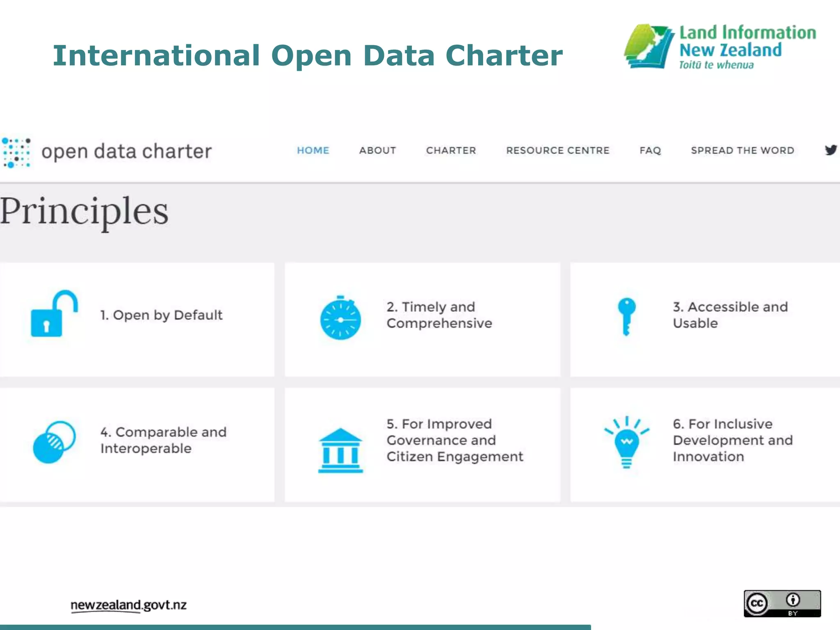Click the Land Information New Zealand logo
Viewport: 840px width, 630px height.
720,47
